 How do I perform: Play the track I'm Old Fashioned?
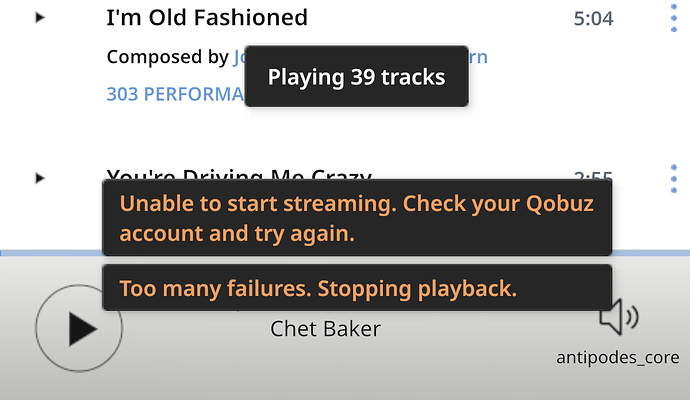click(x=40, y=18)
